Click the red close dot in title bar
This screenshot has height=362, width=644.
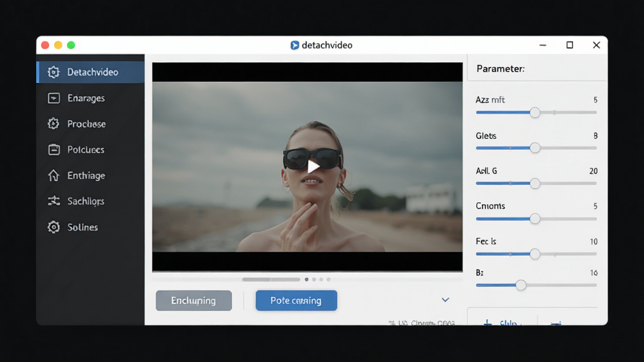point(45,45)
